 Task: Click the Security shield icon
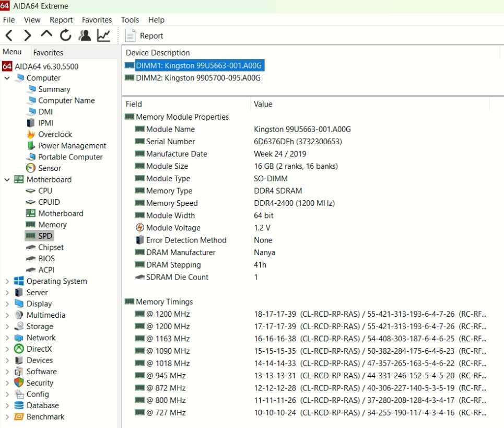pos(19,383)
